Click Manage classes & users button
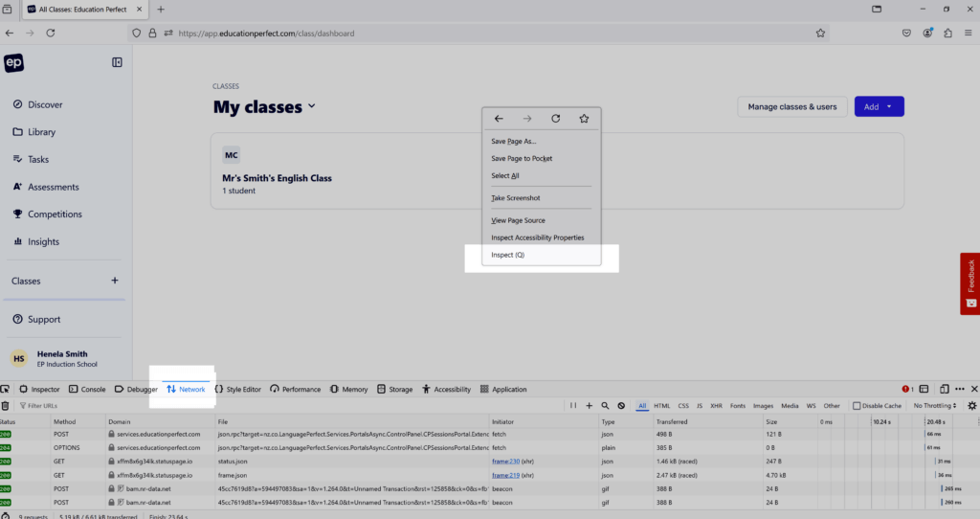980x519 pixels. (791, 107)
